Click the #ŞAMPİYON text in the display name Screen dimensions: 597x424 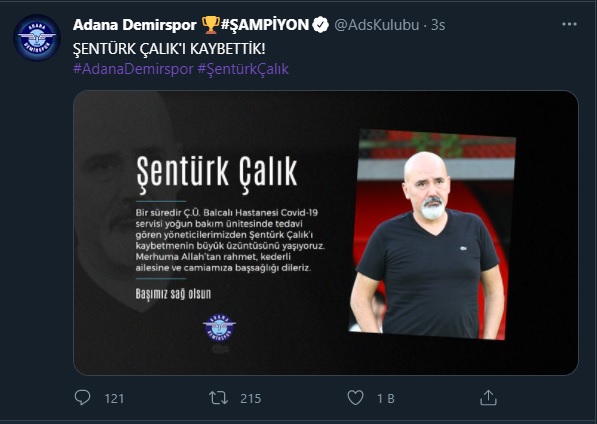click(265, 25)
